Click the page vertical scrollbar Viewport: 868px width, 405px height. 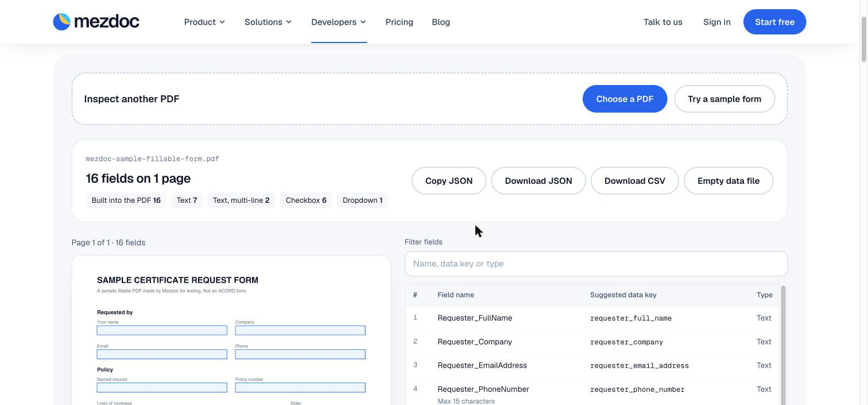pyautogui.click(x=864, y=39)
